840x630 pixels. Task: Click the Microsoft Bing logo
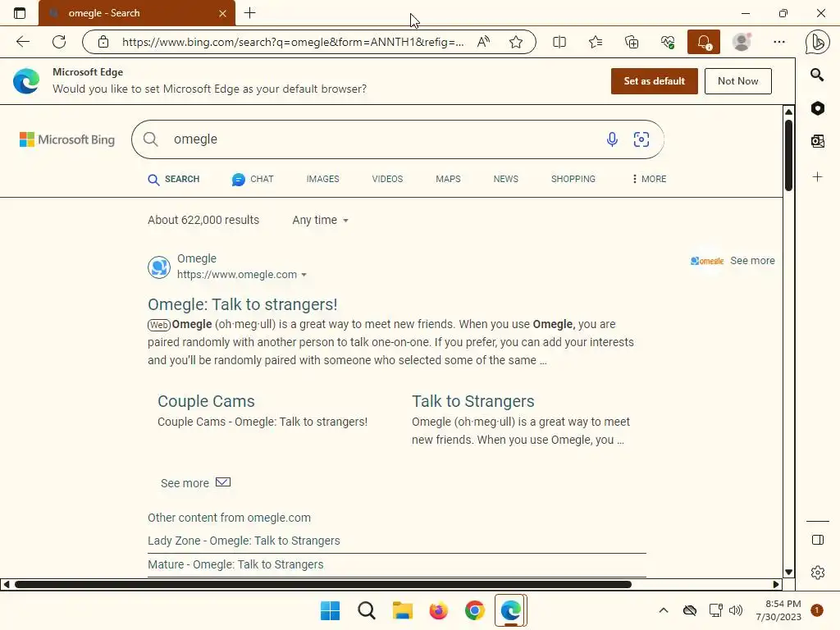[67, 139]
